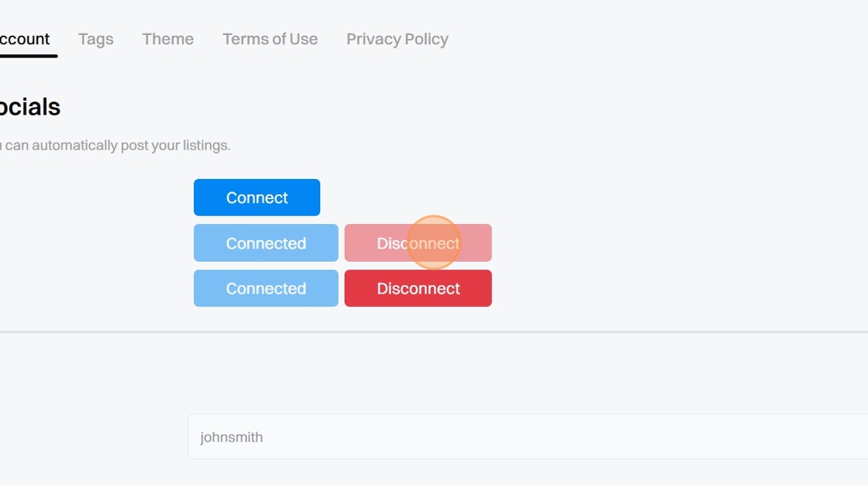
Task: Click the Socials section heading
Action: [29, 107]
